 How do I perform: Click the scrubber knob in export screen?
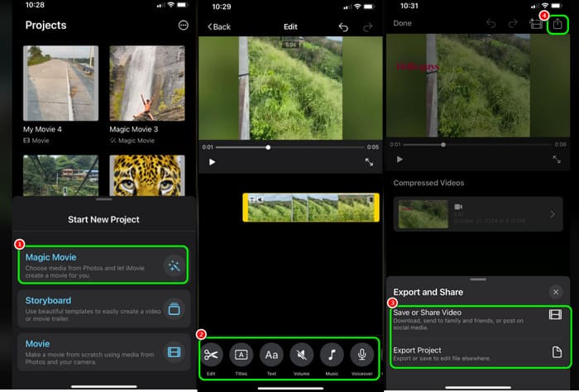[x=443, y=145]
